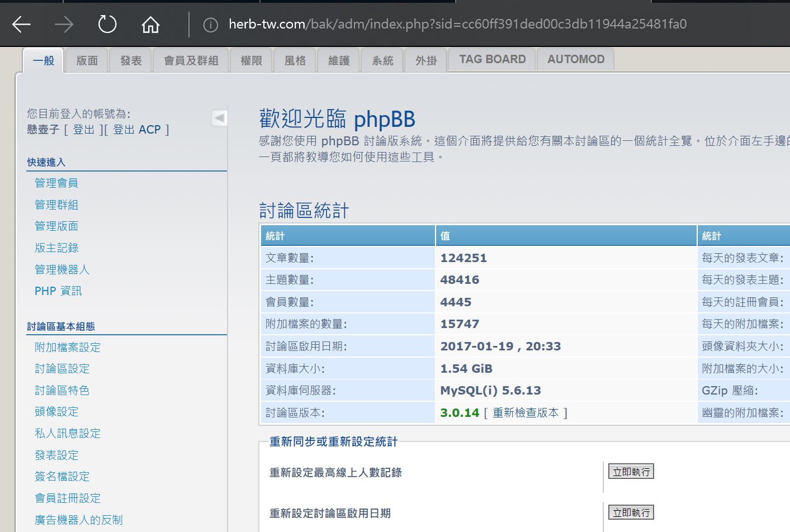Collapse the left sidebar menu arrow
The height and width of the screenshot is (532, 790).
pos(219,118)
